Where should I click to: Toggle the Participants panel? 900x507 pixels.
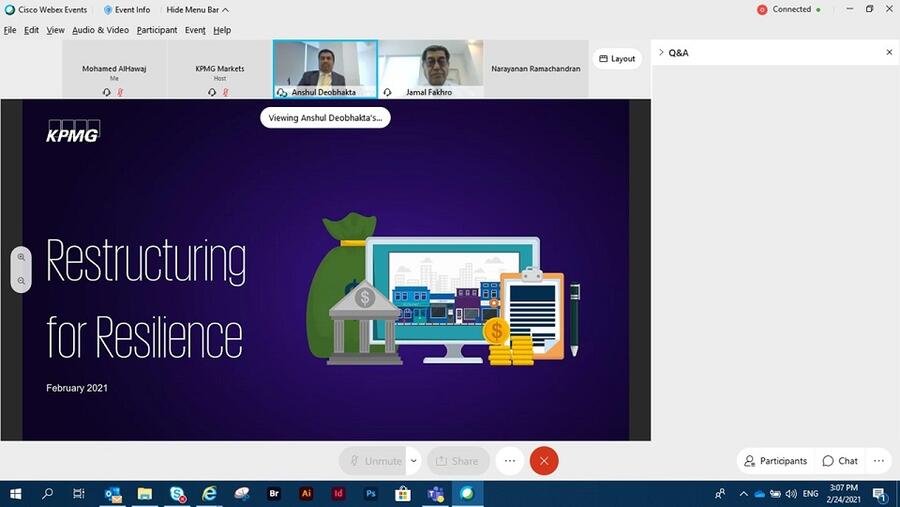click(x=776, y=461)
